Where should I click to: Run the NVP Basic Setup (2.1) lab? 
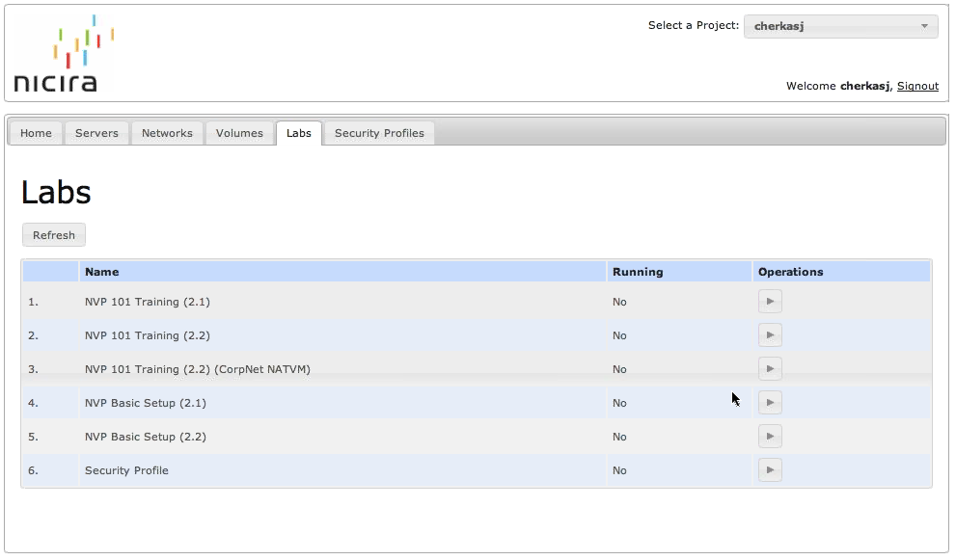click(770, 402)
